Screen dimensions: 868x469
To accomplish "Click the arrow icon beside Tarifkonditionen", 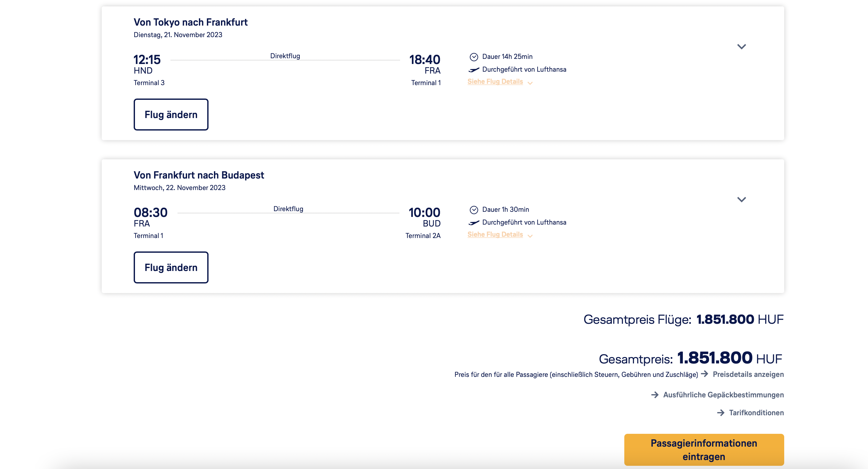I will (x=721, y=413).
